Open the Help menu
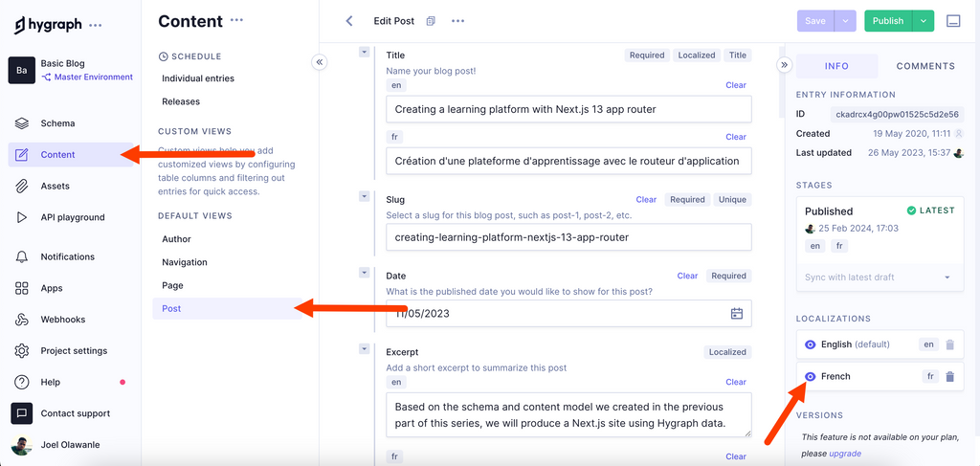 click(50, 382)
